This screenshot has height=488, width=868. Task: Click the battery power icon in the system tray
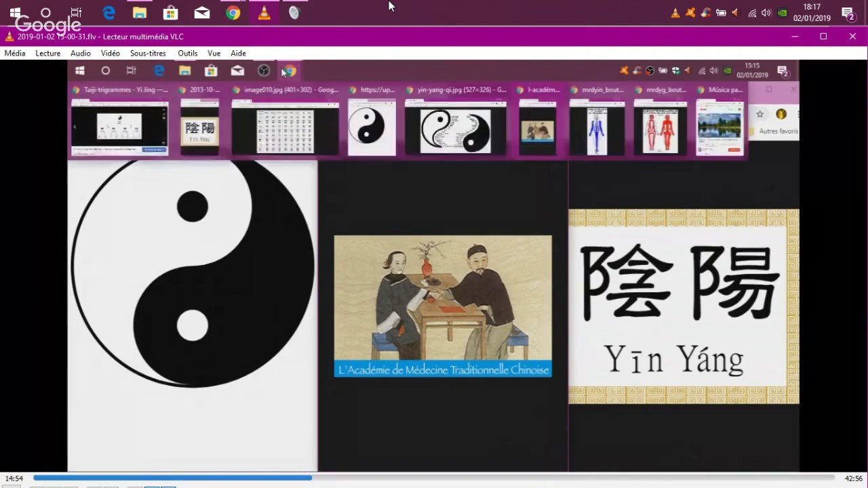click(x=721, y=13)
